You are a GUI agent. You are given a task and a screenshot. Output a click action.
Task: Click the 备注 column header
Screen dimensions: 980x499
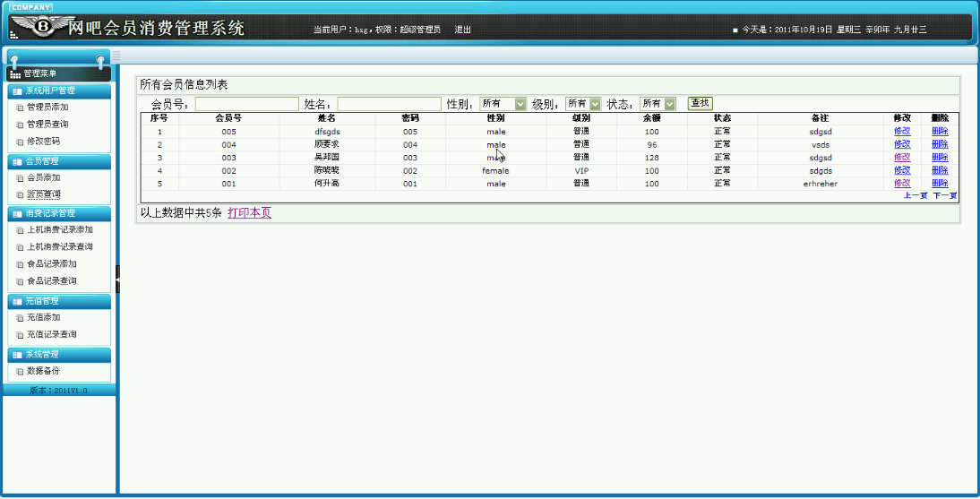(x=820, y=117)
